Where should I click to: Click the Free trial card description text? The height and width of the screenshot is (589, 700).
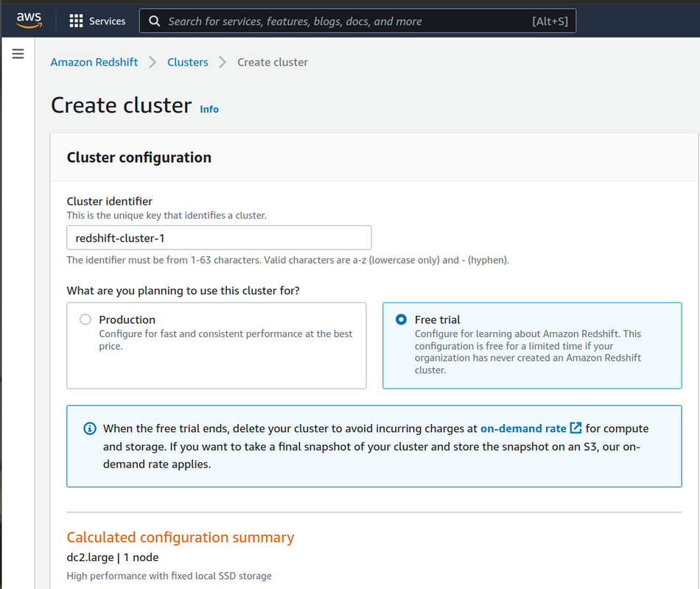(528, 352)
